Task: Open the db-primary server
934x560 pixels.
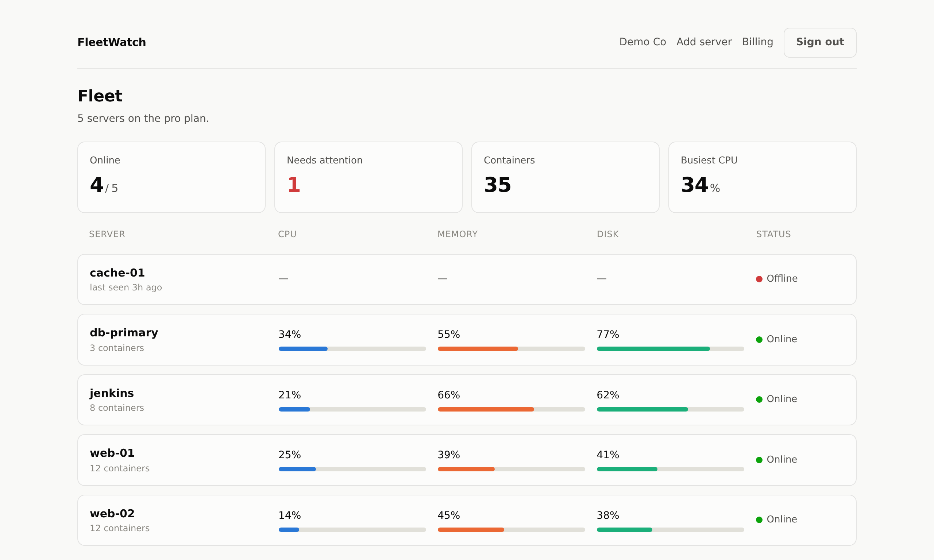Action: coord(467,340)
